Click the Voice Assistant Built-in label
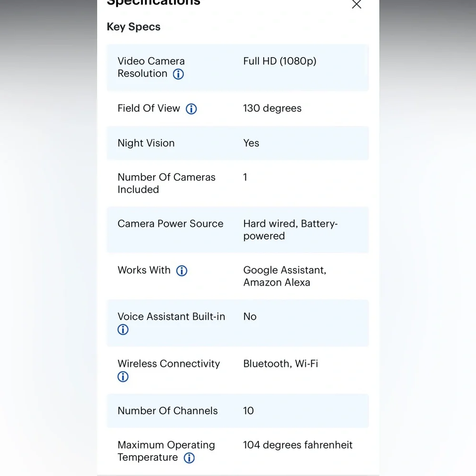476x476 pixels. tap(171, 317)
